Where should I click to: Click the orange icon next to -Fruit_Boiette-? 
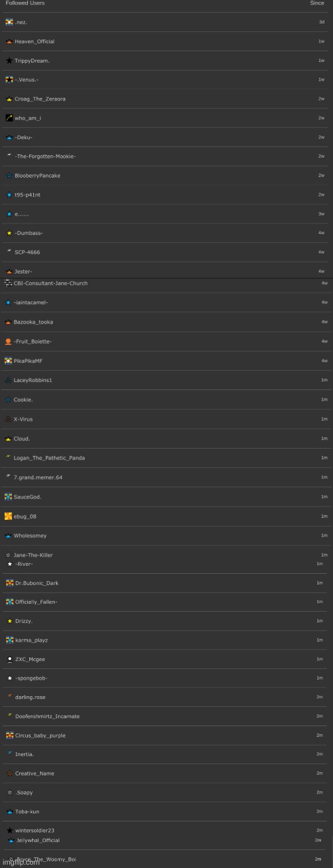click(x=8, y=341)
